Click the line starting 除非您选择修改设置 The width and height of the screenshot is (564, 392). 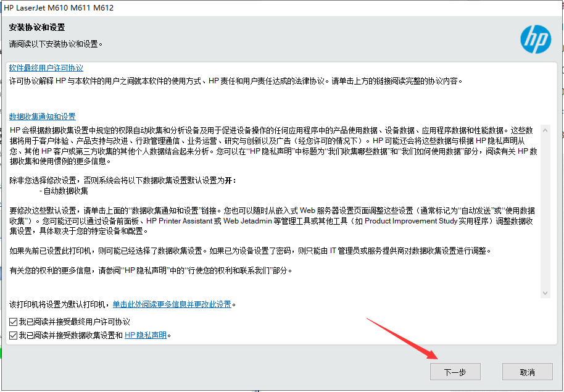pos(123,180)
